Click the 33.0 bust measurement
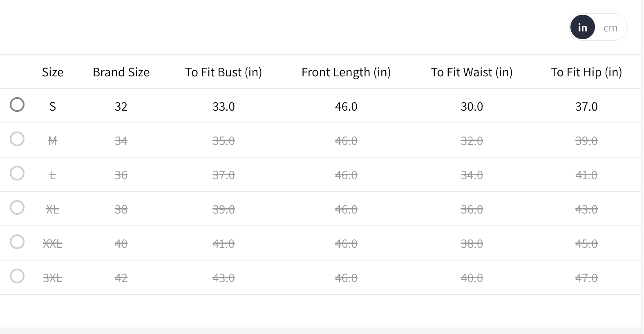644x334 pixels. coord(224,107)
